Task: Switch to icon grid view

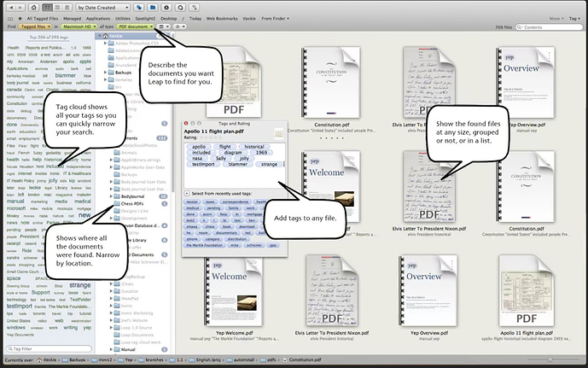Action: pos(47,8)
